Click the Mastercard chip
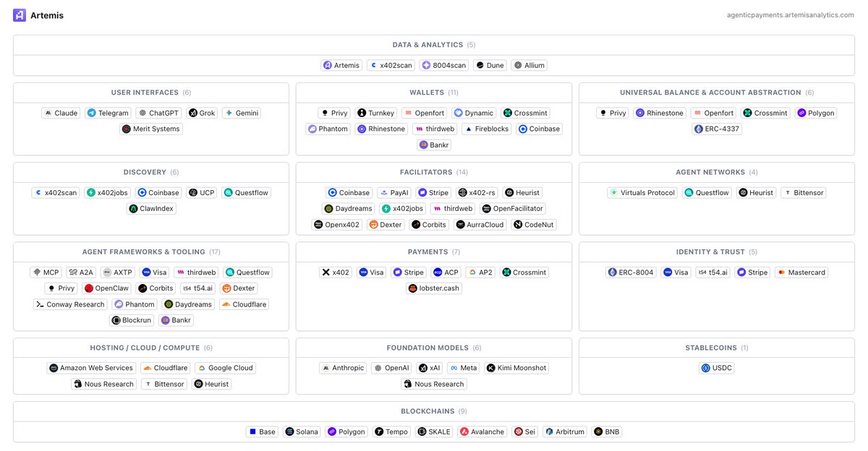 (x=801, y=272)
